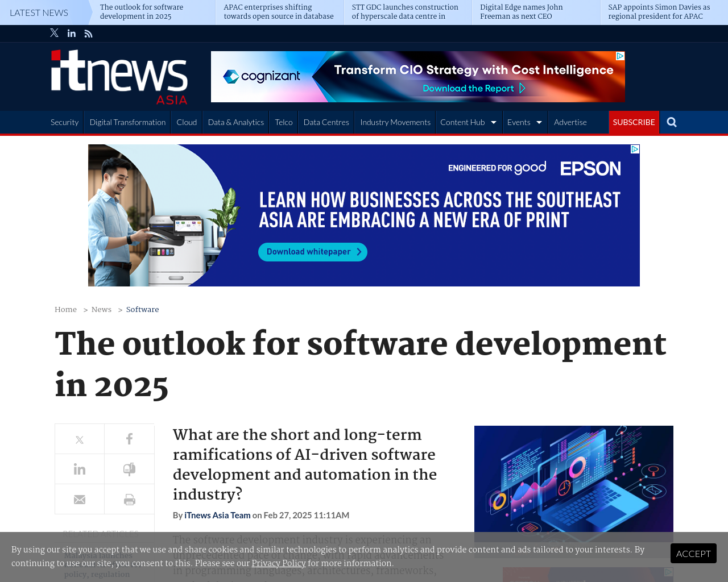The width and height of the screenshot is (728, 582).
Task: Click the Epson printer banner image
Action: pyautogui.click(x=364, y=215)
